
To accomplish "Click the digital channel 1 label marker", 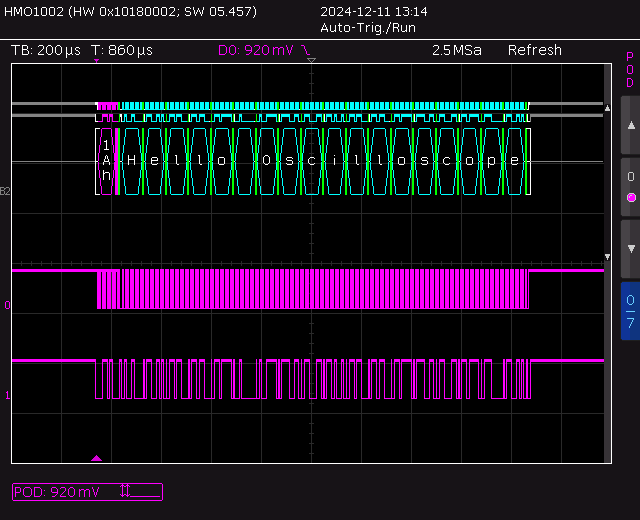I will (7, 396).
